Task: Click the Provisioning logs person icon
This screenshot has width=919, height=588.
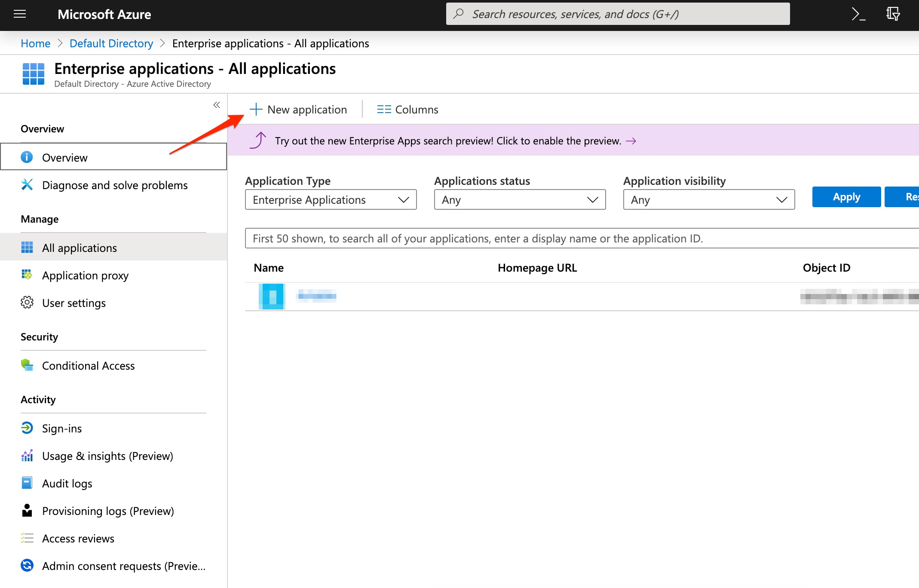Action: pyautogui.click(x=27, y=511)
